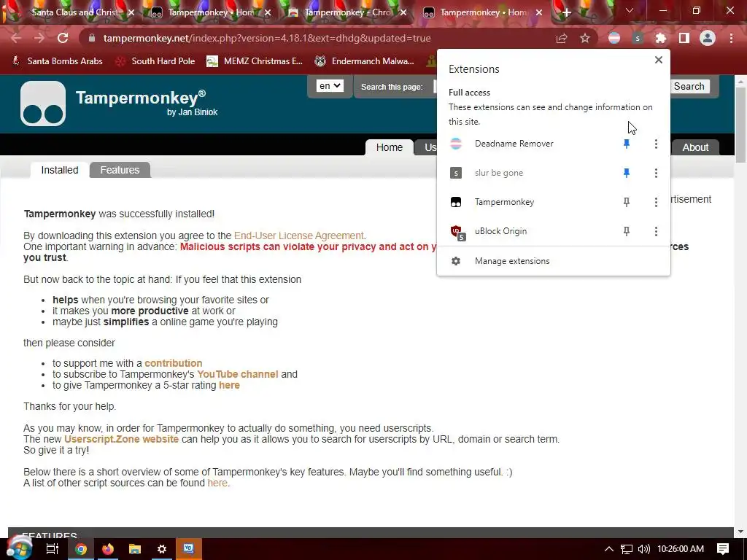
Task: Open Firefox from the taskbar
Action: pos(108,549)
